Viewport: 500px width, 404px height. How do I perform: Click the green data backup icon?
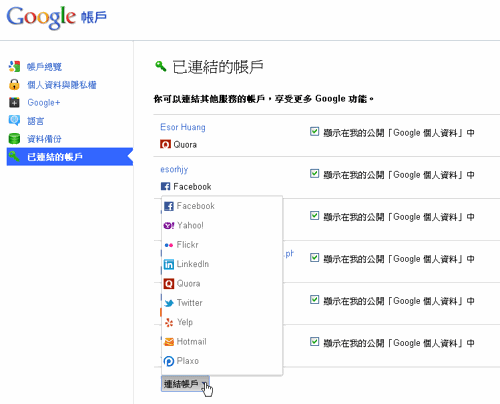[14, 138]
